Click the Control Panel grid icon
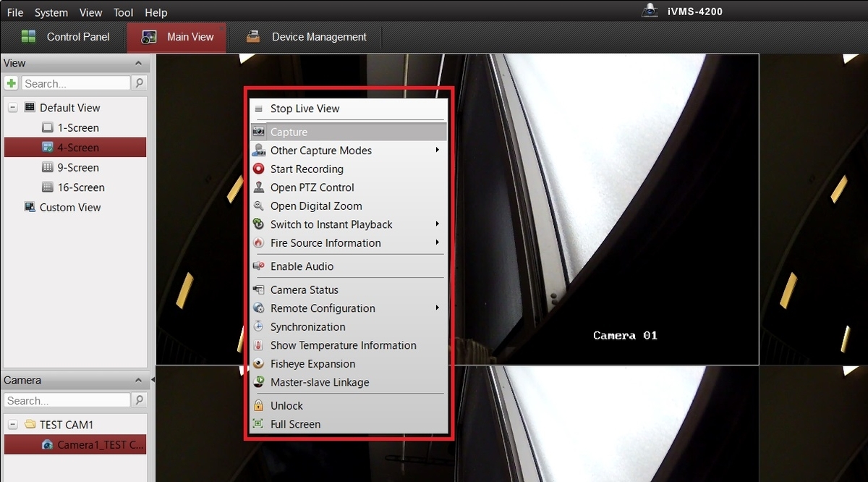 28,37
